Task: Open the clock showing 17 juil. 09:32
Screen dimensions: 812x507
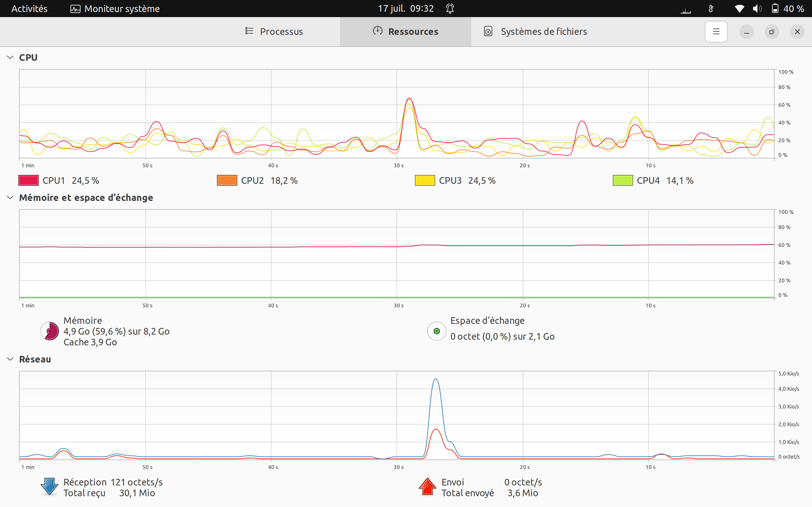Action: click(x=406, y=8)
